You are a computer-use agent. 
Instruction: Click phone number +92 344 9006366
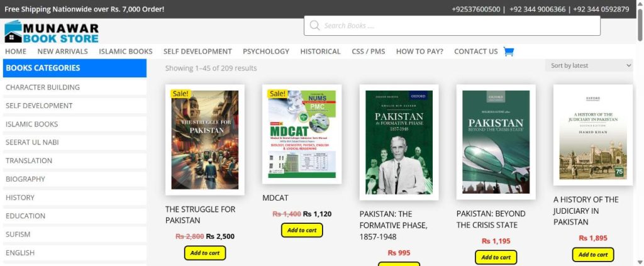coord(537,9)
